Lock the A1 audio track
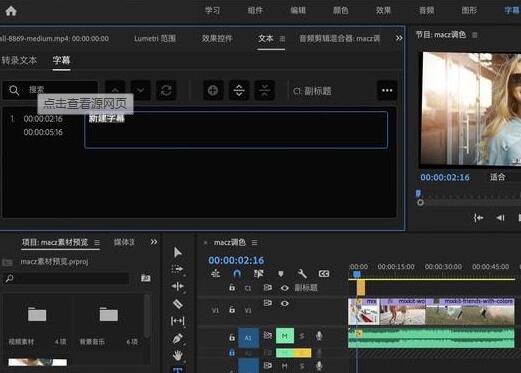521x373 pixels. coord(232,338)
